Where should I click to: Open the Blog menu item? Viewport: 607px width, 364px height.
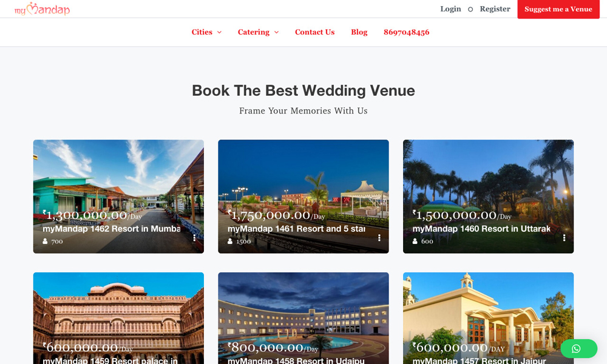pos(359,32)
